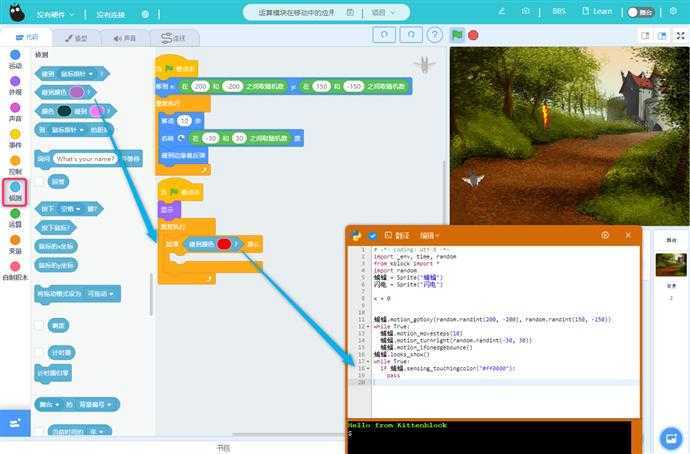Open Python panel settings gear icon
This screenshot has width=690, height=454.
[605, 235]
